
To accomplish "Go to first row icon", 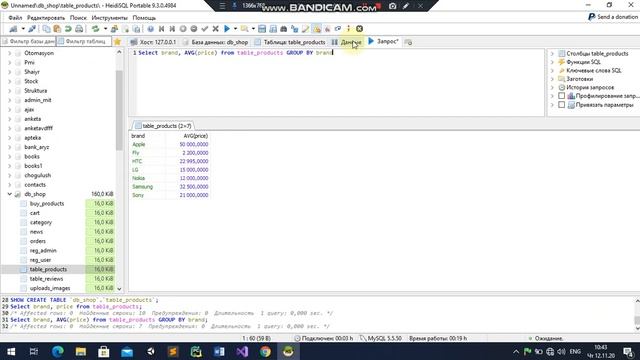I will [x=162, y=29].
